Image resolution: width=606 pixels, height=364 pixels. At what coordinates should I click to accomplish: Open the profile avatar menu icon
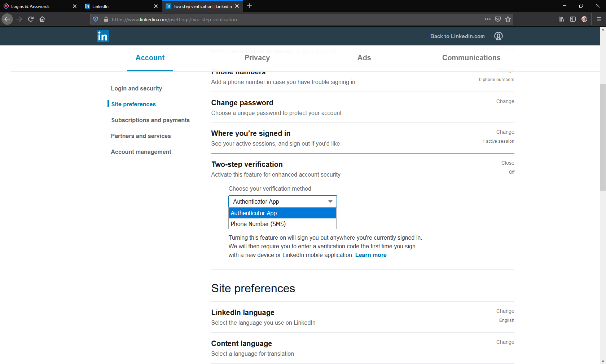point(499,36)
